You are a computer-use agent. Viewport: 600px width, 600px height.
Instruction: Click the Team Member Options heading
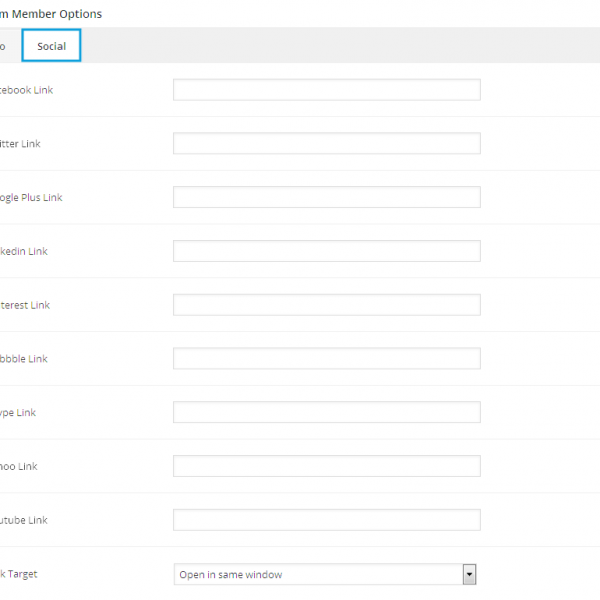pyautogui.click(x=50, y=14)
